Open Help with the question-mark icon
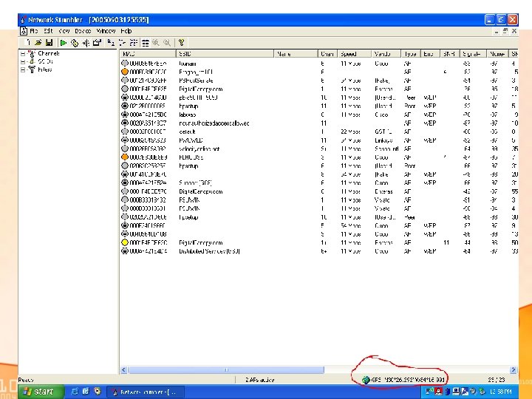Screen dimensions: 532x399 [x=181, y=43]
